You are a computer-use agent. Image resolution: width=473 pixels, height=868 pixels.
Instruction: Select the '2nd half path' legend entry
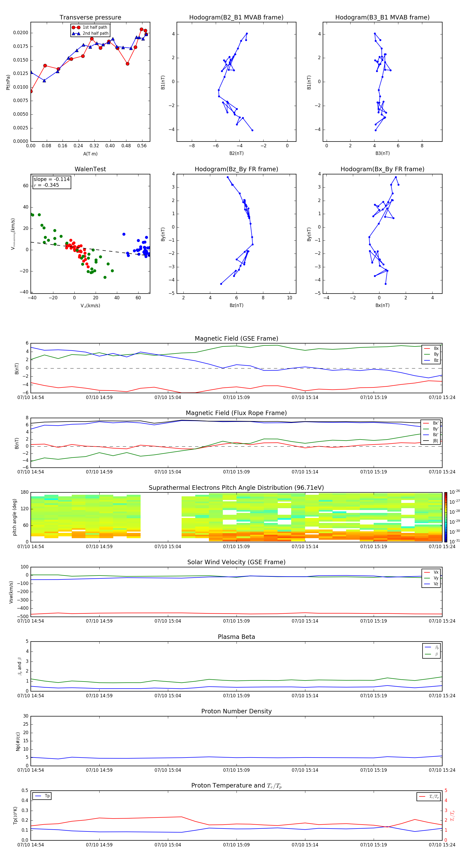(x=90, y=33)
